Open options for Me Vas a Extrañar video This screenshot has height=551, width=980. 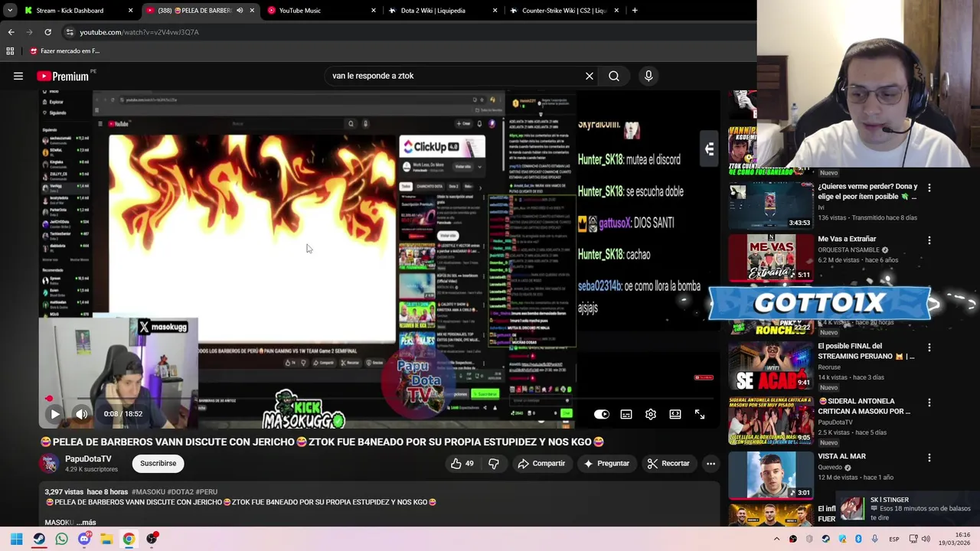(929, 240)
